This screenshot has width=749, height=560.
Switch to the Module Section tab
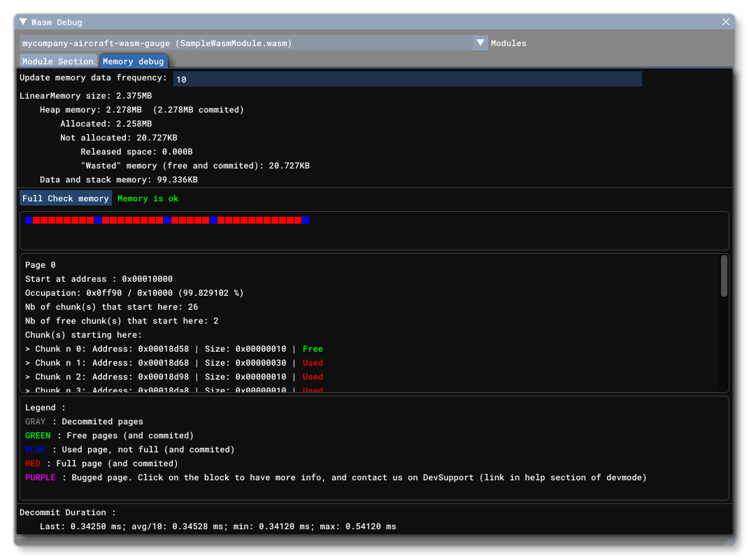coord(57,61)
